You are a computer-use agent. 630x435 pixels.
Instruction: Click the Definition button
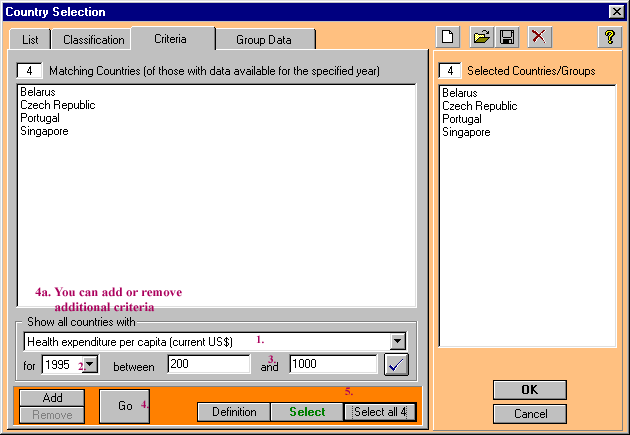234,412
